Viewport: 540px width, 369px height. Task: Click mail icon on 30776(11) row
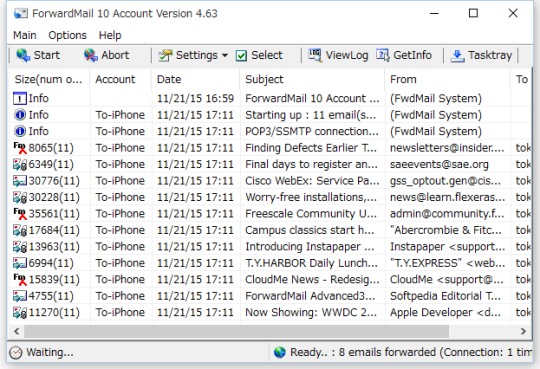click(x=20, y=181)
